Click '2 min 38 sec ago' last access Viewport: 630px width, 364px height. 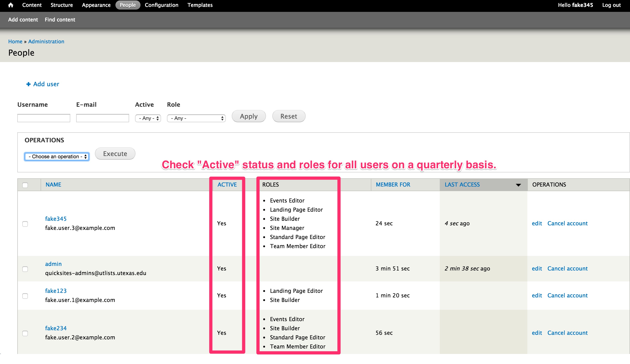(467, 268)
